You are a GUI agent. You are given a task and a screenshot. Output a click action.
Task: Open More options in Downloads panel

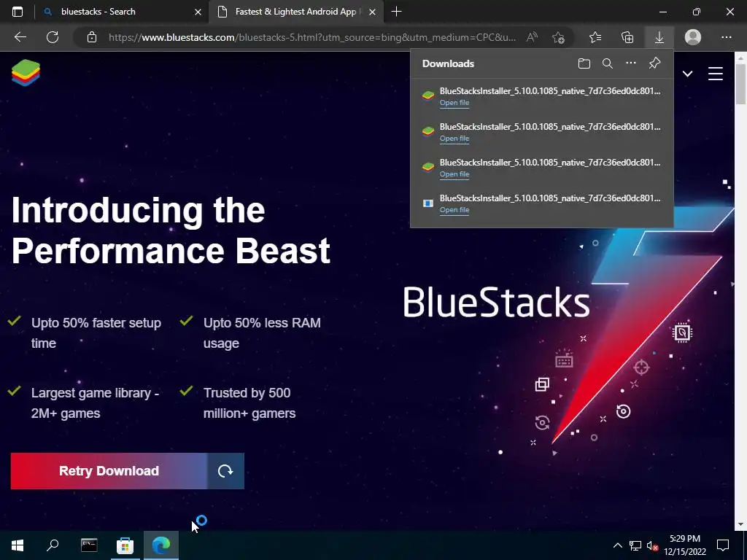[631, 63]
